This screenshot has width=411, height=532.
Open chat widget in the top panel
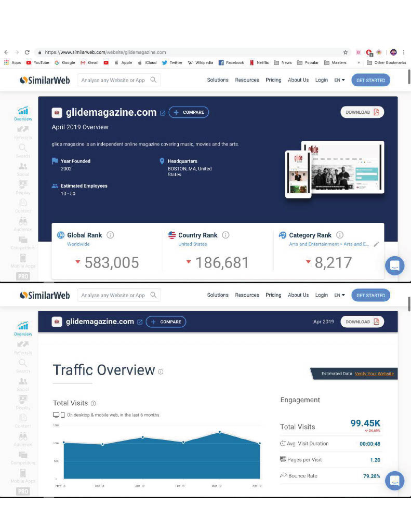[x=394, y=265]
